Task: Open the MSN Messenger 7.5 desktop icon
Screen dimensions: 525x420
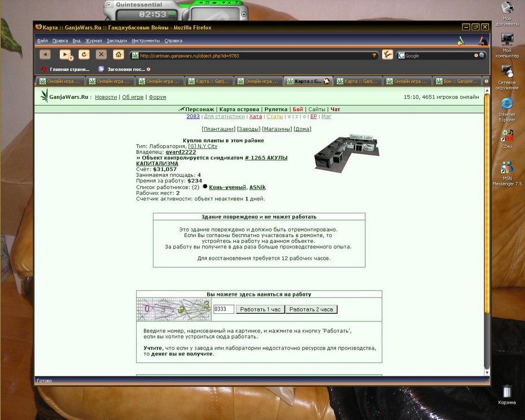Action: 507,174
